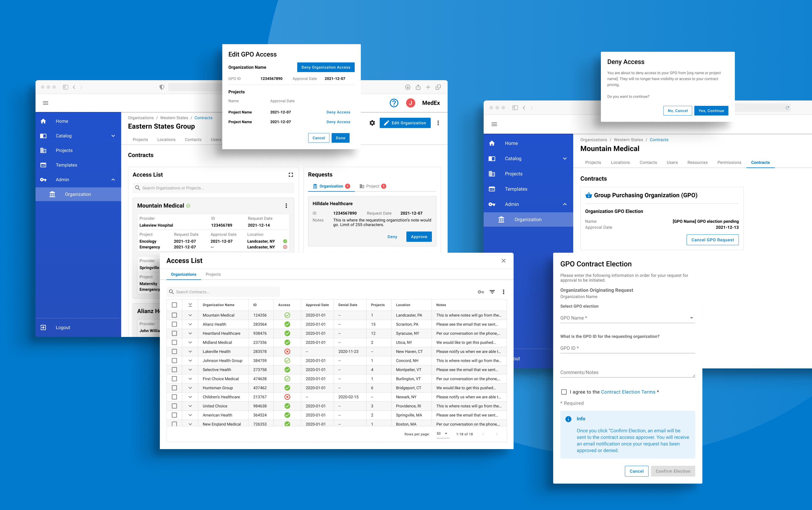Open the three-dot menu in Access List toolbar
Screen dimensions: 812x510
(x=503, y=292)
